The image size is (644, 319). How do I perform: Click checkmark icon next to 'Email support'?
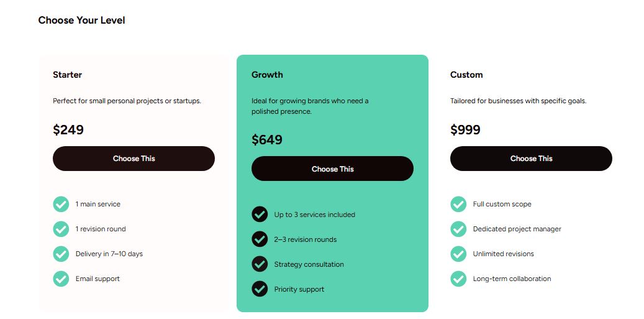pyautogui.click(x=61, y=279)
